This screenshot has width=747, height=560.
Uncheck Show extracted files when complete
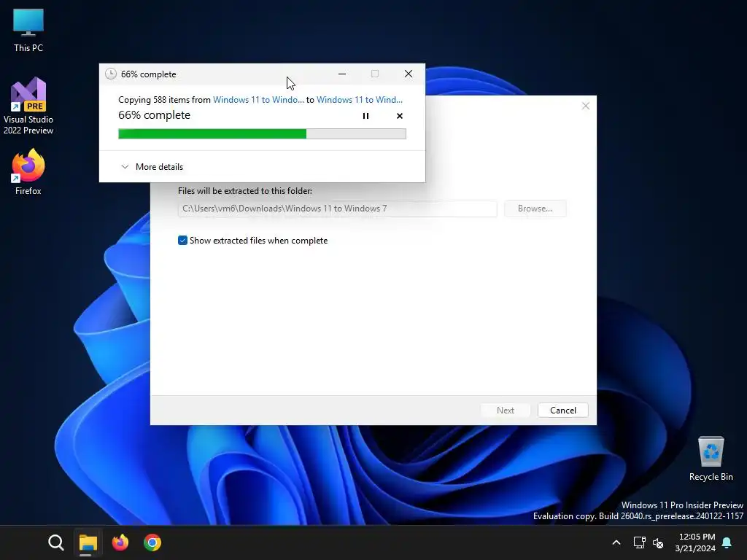(x=182, y=241)
